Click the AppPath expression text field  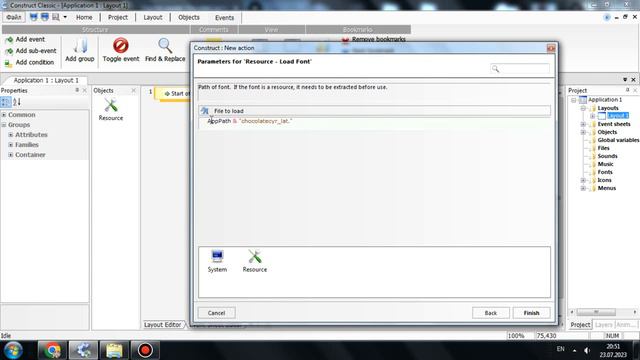pyautogui.click(x=374, y=122)
